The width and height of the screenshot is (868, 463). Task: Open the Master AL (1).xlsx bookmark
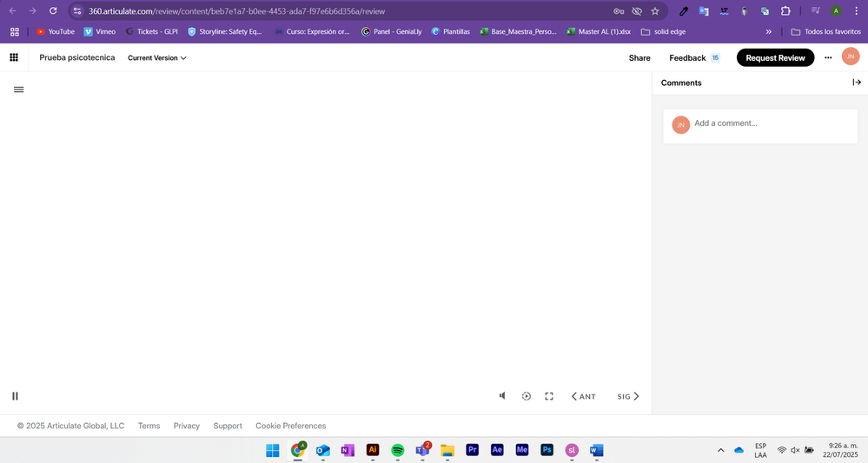[599, 32]
